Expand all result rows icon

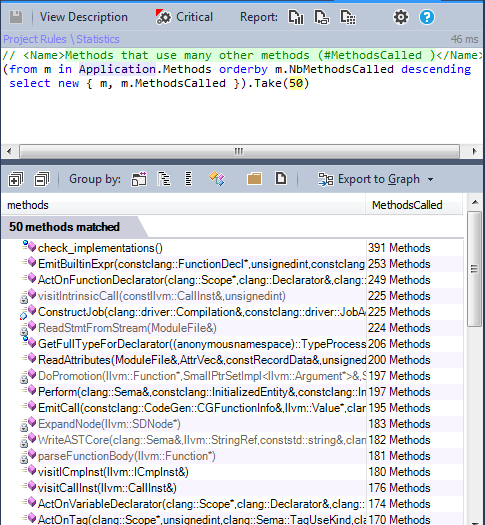tap(16, 179)
